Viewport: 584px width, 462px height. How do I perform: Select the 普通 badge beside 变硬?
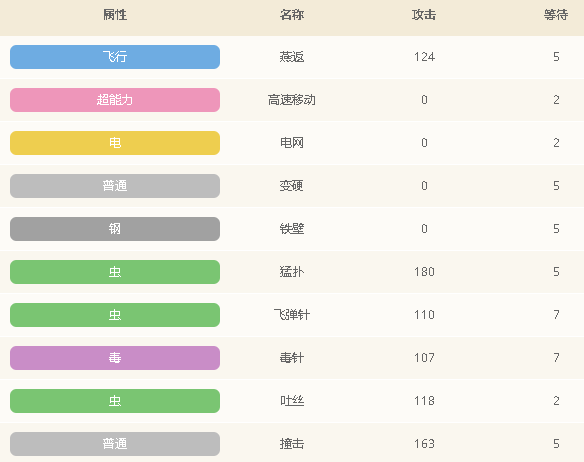click(x=115, y=186)
